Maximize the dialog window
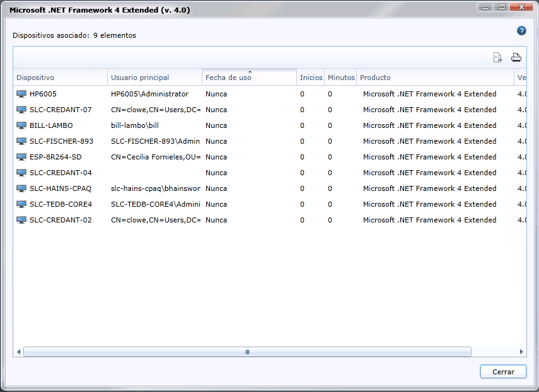Screen dimensions: 539x392 click(502, 7)
